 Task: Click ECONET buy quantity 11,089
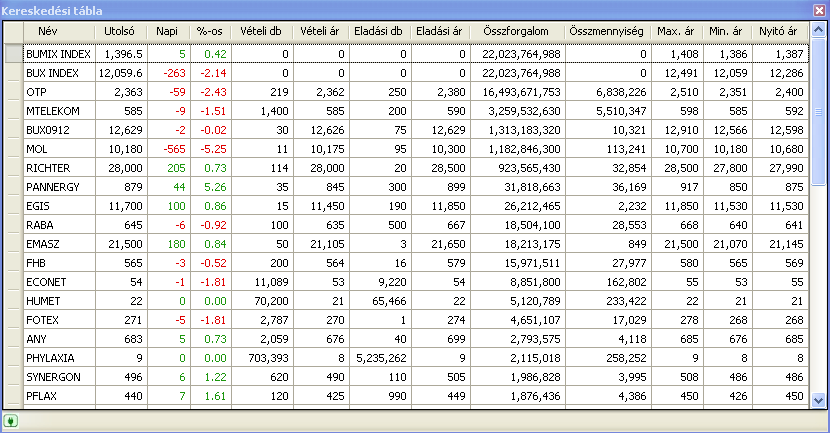[x=271, y=282]
